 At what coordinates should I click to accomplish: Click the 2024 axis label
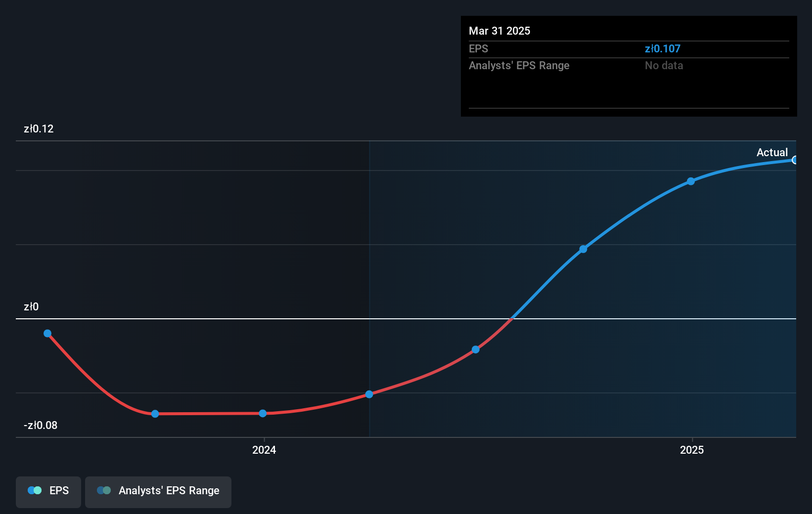point(264,450)
